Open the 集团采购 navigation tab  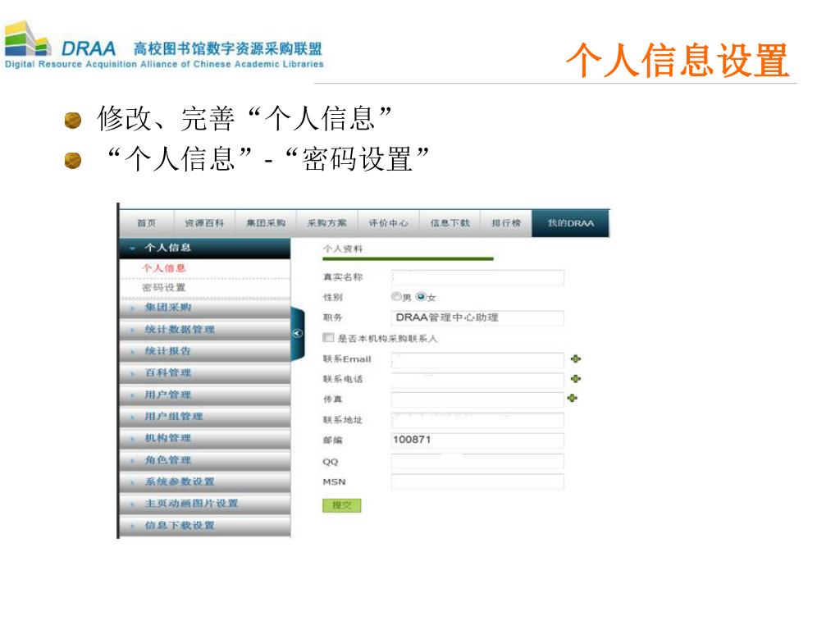[266, 223]
